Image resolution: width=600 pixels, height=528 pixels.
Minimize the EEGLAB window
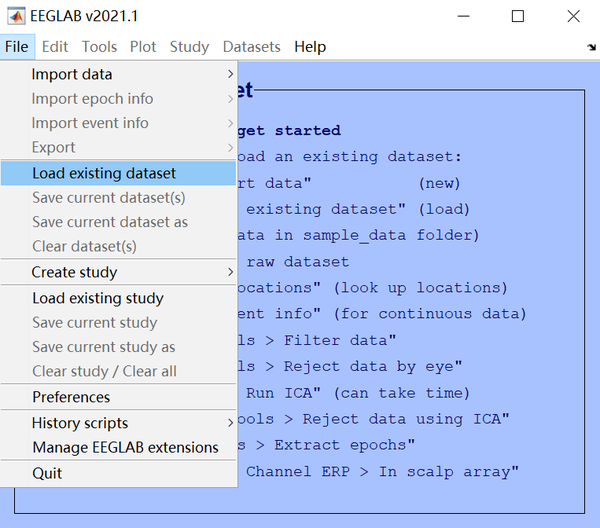tap(462, 16)
